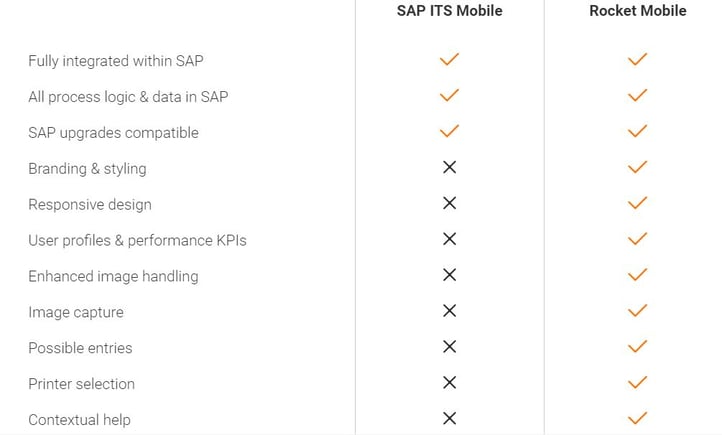Image resolution: width=722 pixels, height=435 pixels.
Task: Click SAP ITS Mobile checkmark for Fully integrated
Action: (x=449, y=60)
